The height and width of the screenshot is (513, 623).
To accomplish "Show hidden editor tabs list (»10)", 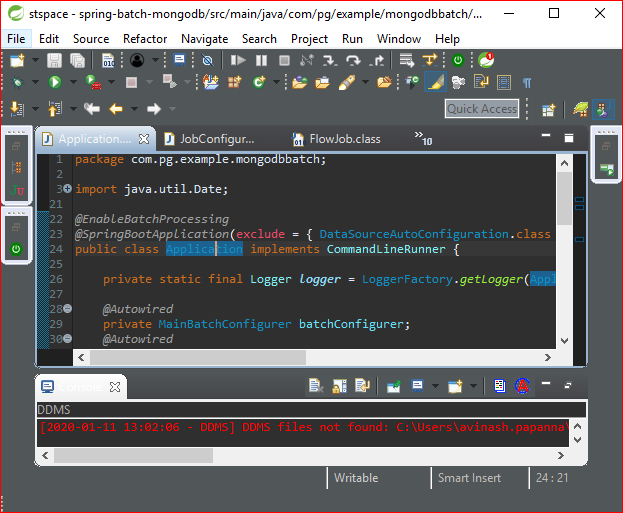I will (x=423, y=138).
